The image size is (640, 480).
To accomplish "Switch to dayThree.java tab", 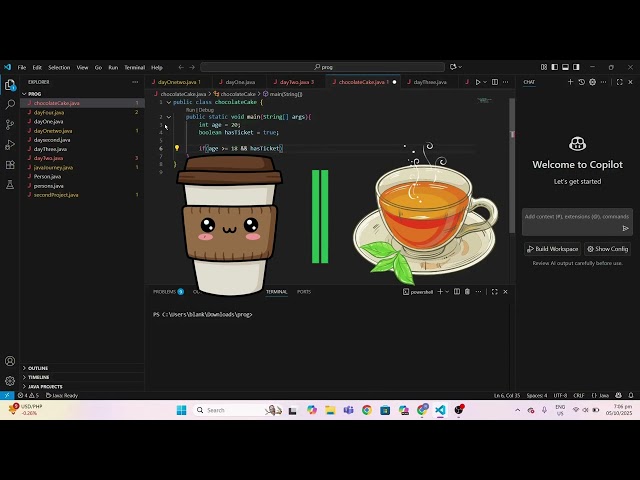I will [x=429, y=82].
